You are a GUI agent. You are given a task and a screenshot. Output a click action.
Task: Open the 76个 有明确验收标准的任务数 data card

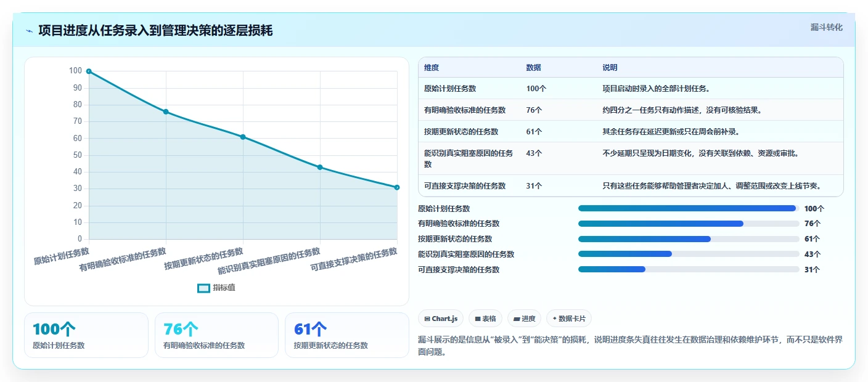tap(216, 335)
